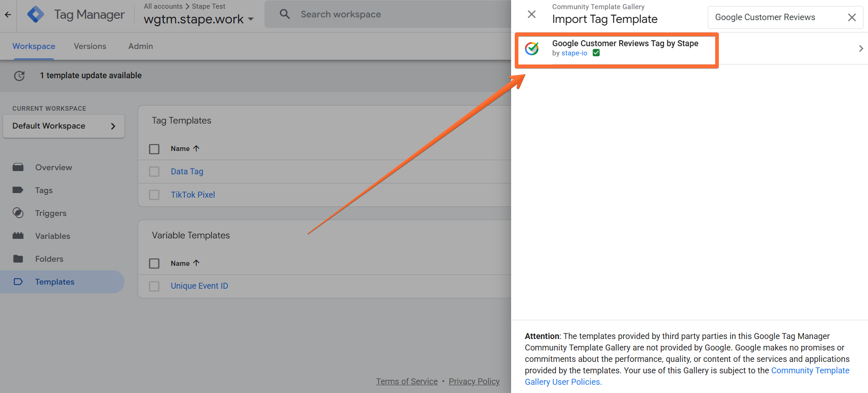868x393 pixels.
Task: Sort Tag Templates by the Name arrow
Action: (196, 149)
